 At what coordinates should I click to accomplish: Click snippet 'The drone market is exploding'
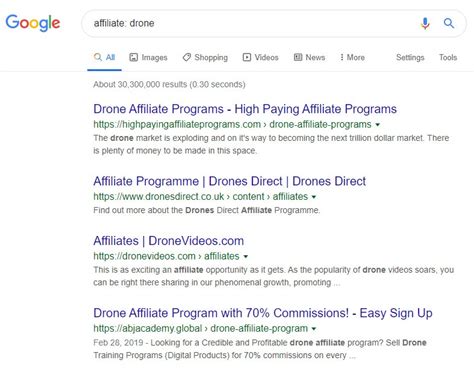tap(271, 144)
